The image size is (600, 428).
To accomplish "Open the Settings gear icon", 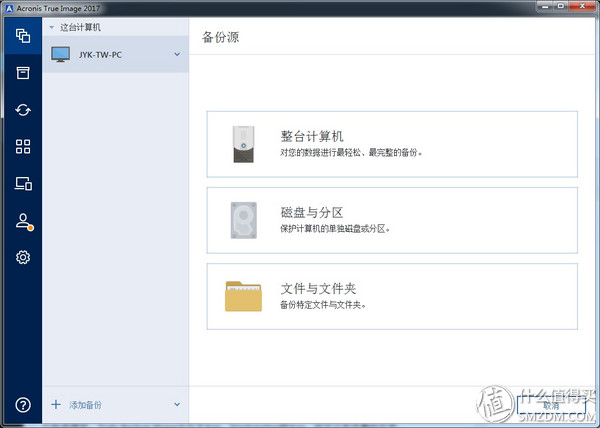I will coord(23,257).
